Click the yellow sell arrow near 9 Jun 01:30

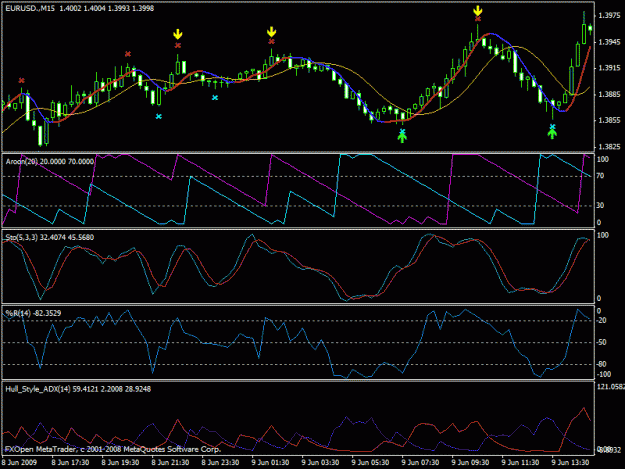tap(271, 32)
